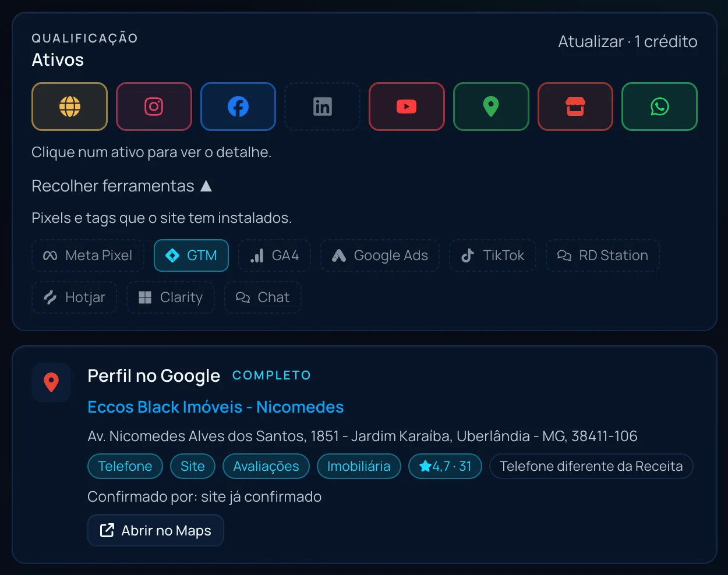Click Telefone diferente da Receita badge

[591, 466]
